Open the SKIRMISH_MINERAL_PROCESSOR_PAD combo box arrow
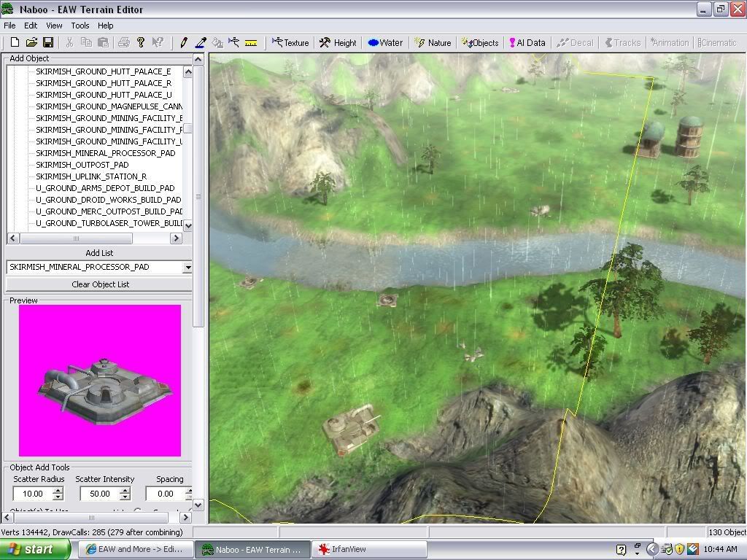747x560 pixels. 187,267
